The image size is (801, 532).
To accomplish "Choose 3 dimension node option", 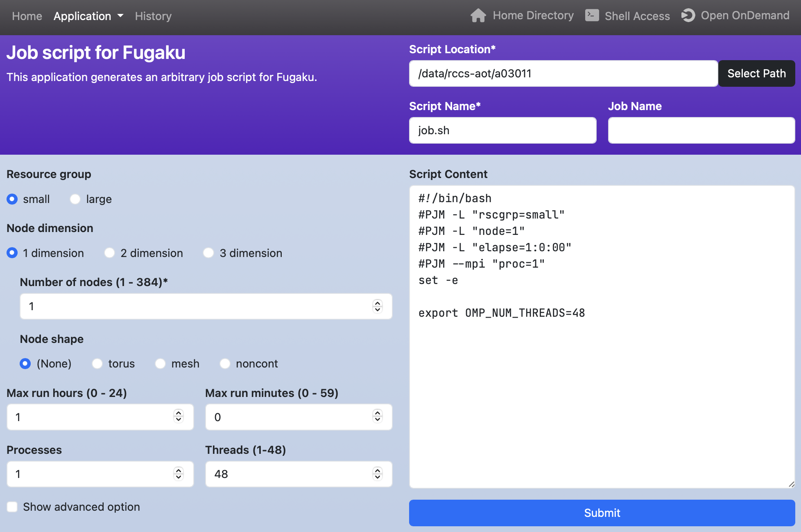I will click(x=209, y=253).
